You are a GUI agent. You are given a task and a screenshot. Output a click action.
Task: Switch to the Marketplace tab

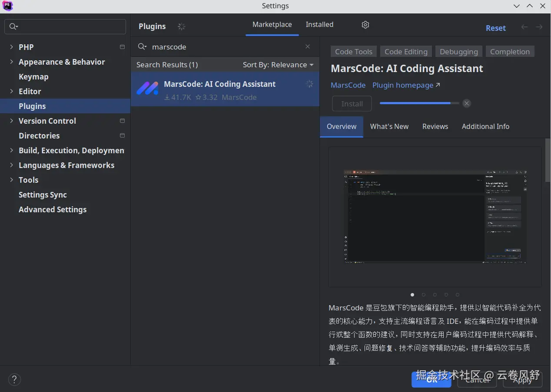[272, 25]
